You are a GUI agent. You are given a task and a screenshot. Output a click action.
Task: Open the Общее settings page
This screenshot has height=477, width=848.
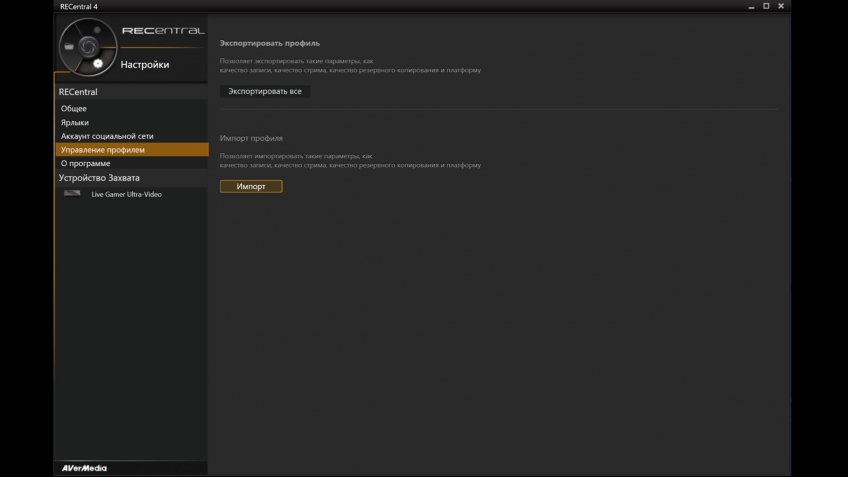[132, 109]
